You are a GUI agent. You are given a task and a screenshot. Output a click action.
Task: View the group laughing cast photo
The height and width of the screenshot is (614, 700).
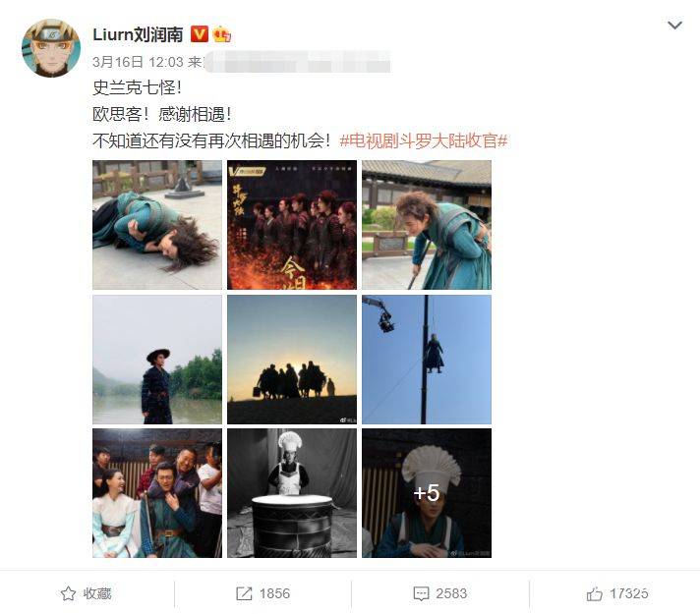(157, 493)
